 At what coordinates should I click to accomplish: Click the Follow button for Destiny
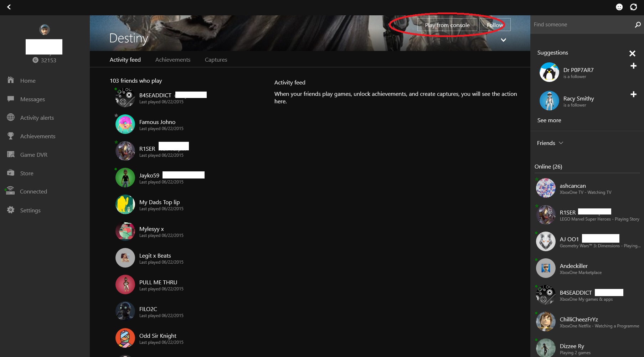point(495,25)
